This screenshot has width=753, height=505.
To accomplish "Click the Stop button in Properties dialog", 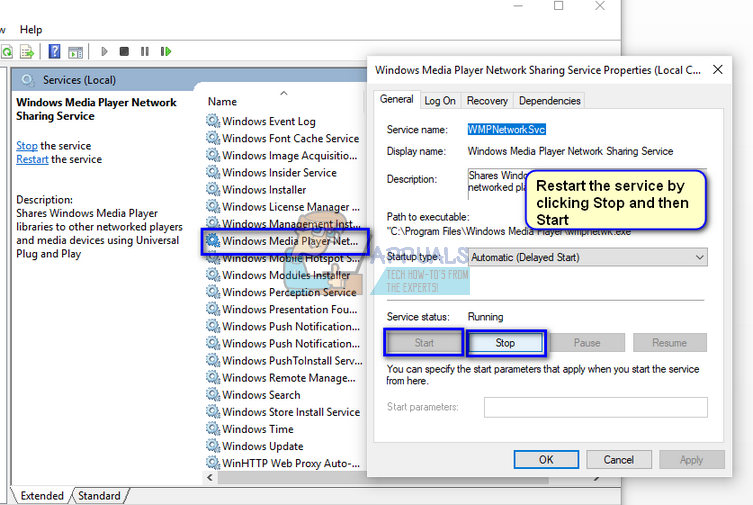I will click(505, 343).
